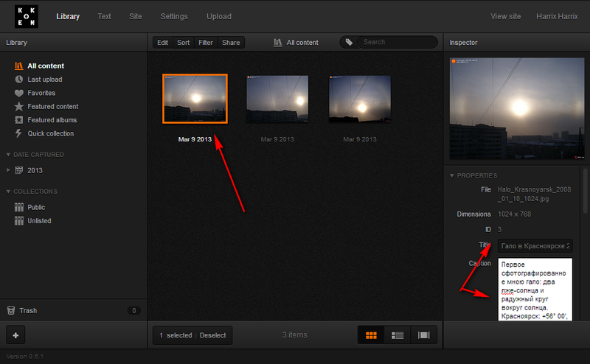
Task: Select the third halo thumbnail
Action: tap(360, 99)
